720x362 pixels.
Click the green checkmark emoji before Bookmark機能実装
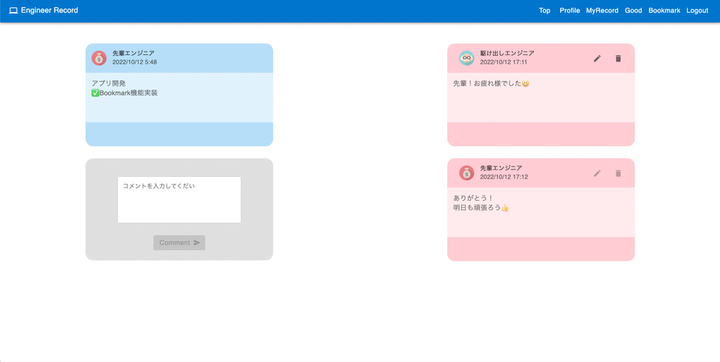[96, 93]
